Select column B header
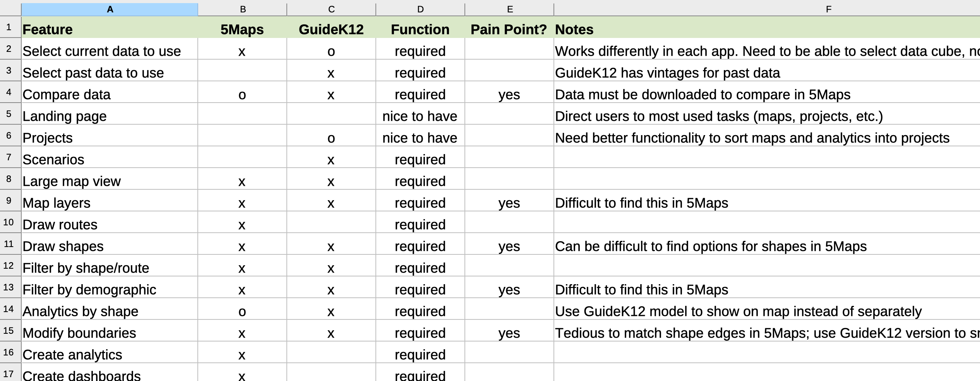This screenshot has width=980, height=381. point(243,9)
